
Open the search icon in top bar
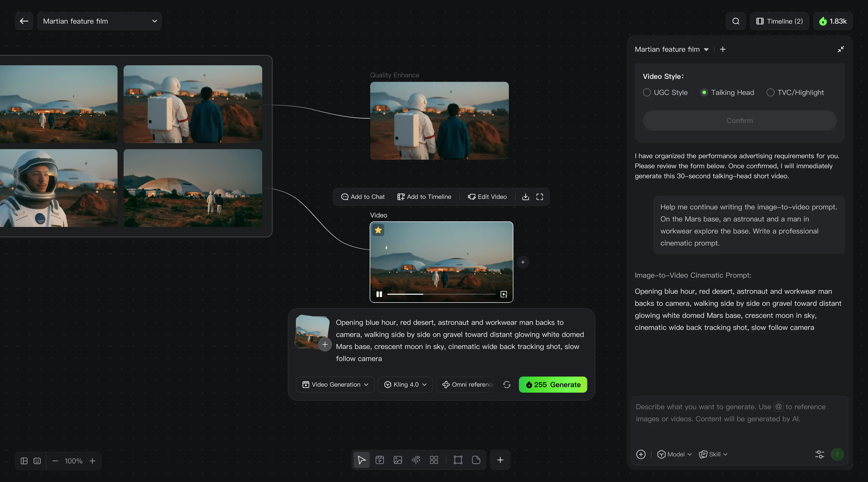coord(736,21)
